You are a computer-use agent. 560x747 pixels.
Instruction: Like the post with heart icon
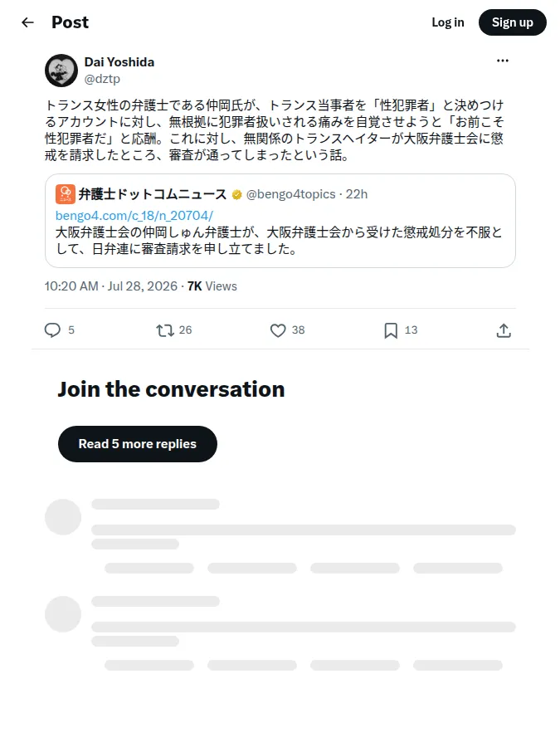tap(278, 330)
